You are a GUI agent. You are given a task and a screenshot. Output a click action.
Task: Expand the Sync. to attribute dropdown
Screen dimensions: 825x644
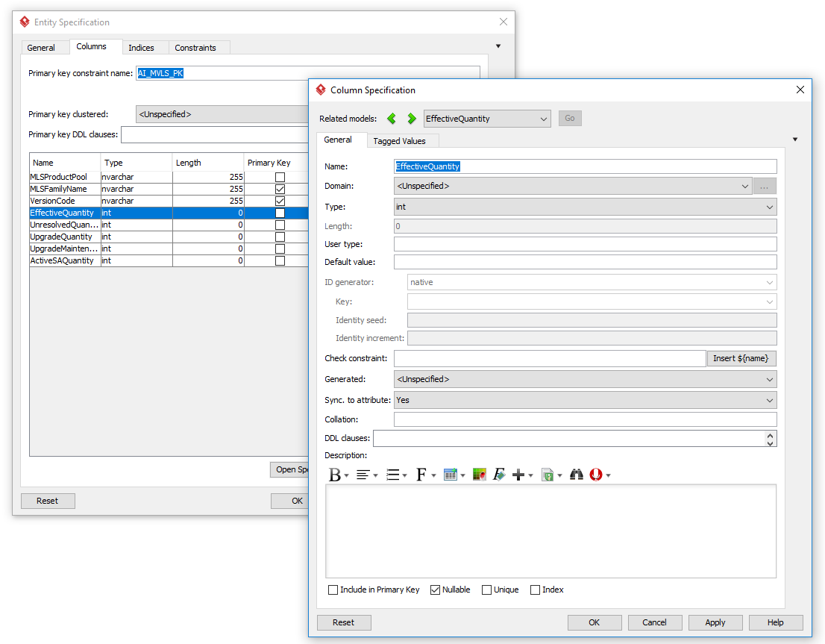pyautogui.click(x=585, y=400)
